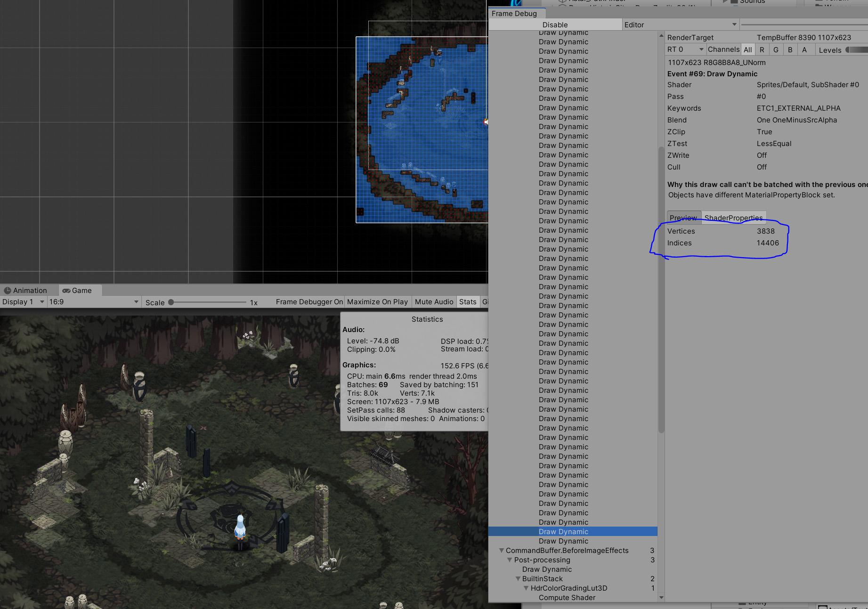Toggle the B channel button
The height and width of the screenshot is (609, 868).
pos(790,49)
